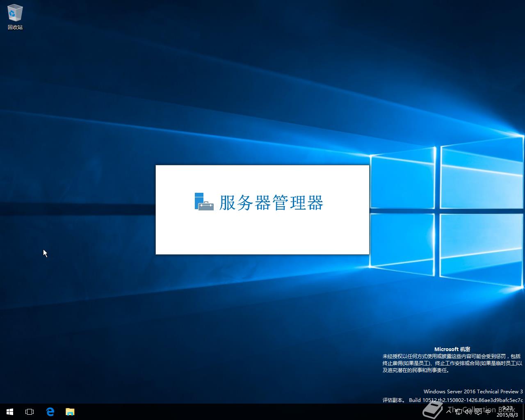Open File Explorer from the taskbar
The height and width of the screenshot is (420, 525).
[x=70, y=412]
